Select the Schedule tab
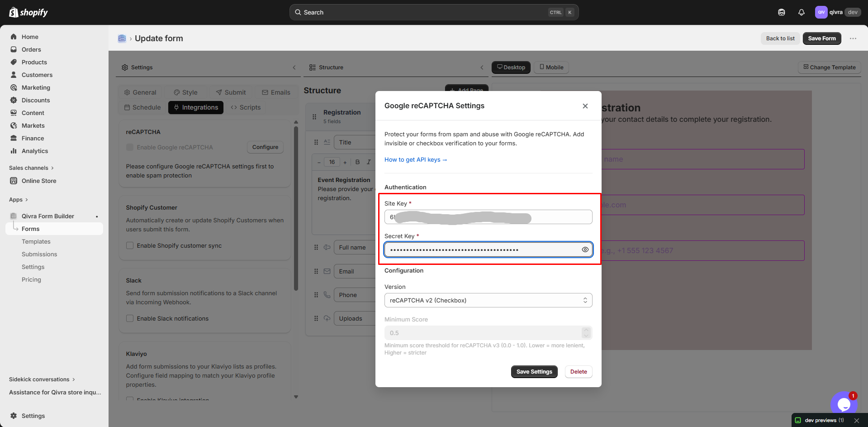The image size is (868, 427). [x=142, y=107]
